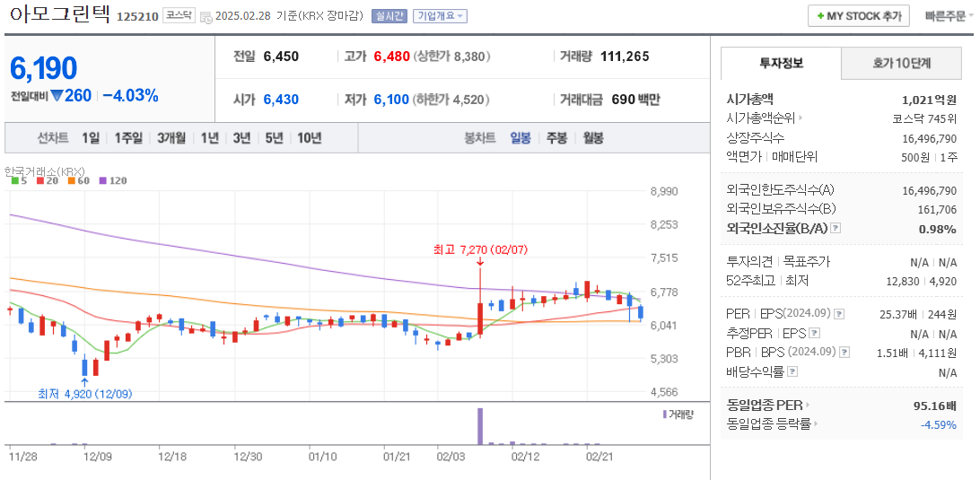
Task: Click the arrow next to 시가총액순위
Action: 801,118
